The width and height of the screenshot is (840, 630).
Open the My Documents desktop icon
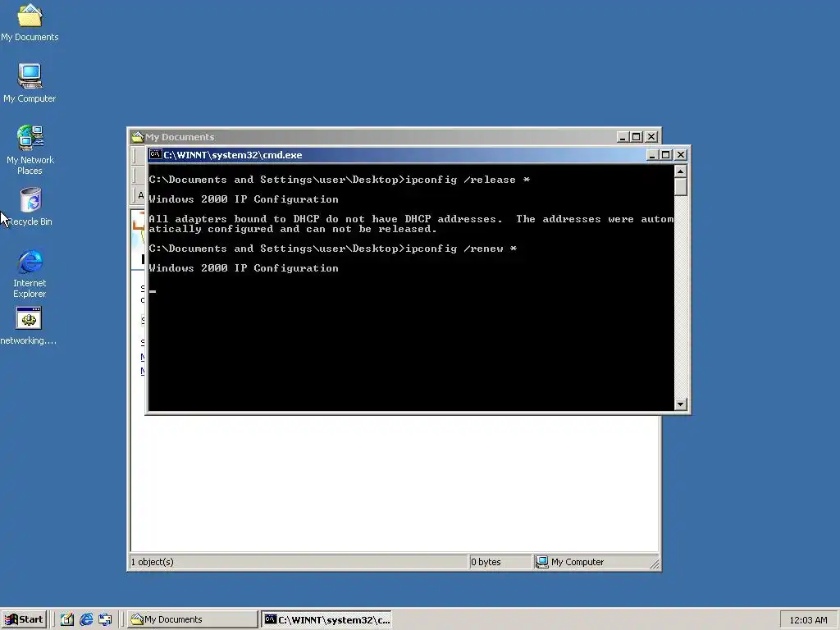tap(30, 21)
